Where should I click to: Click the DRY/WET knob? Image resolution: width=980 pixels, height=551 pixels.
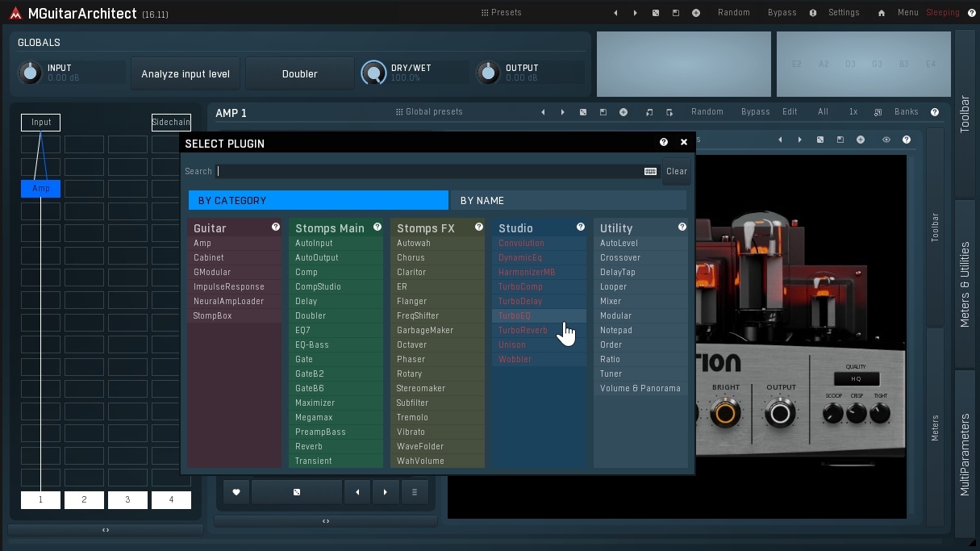(x=373, y=73)
